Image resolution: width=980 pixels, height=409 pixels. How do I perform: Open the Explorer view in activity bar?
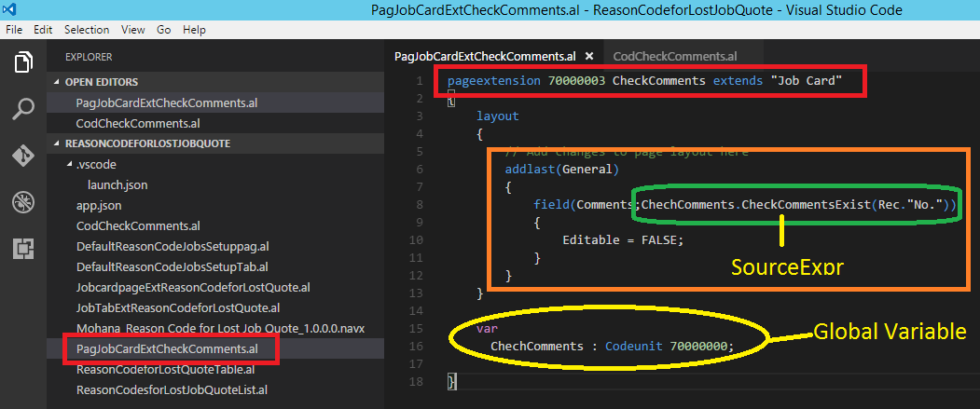tap(23, 62)
